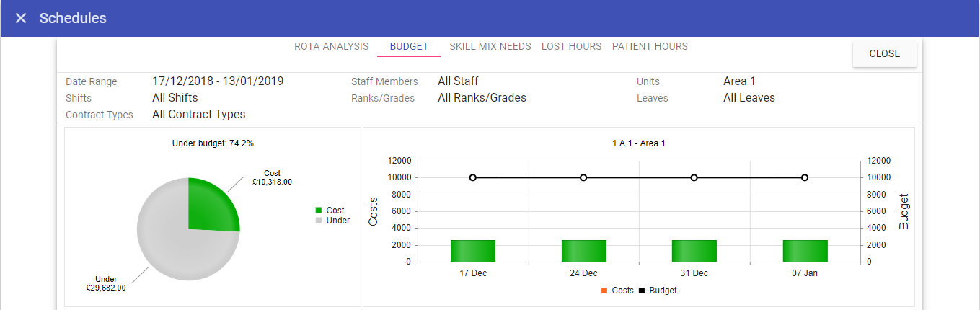980x310 pixels.
Task: Select the 07 Jan cost bar
Action: coord(805,251)
